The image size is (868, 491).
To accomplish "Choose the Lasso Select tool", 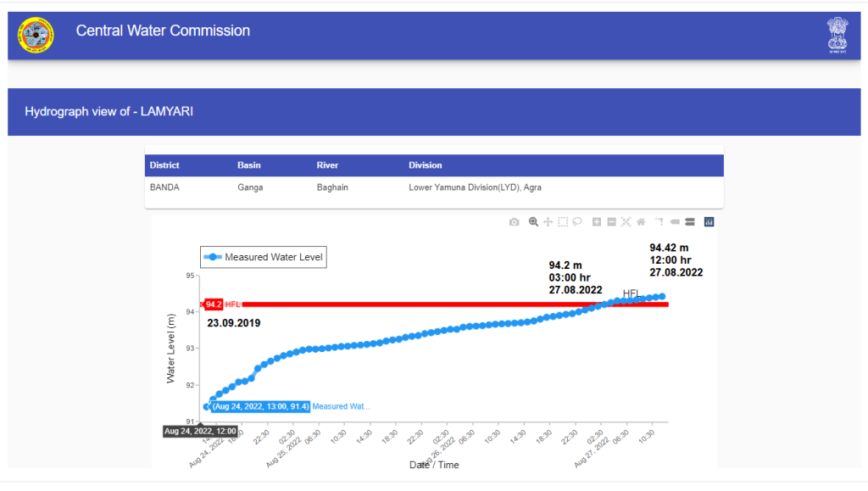I will point(576,222).
